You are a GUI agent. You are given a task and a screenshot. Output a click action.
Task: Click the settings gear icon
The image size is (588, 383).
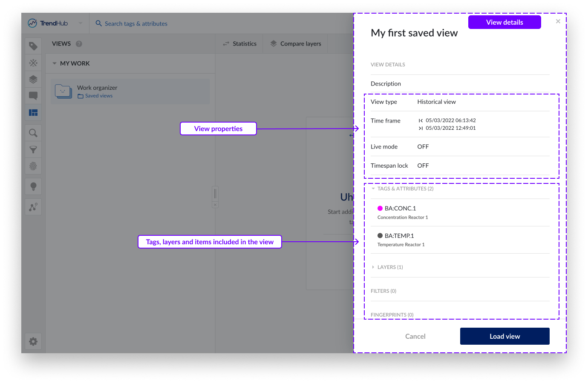(33, 341)
